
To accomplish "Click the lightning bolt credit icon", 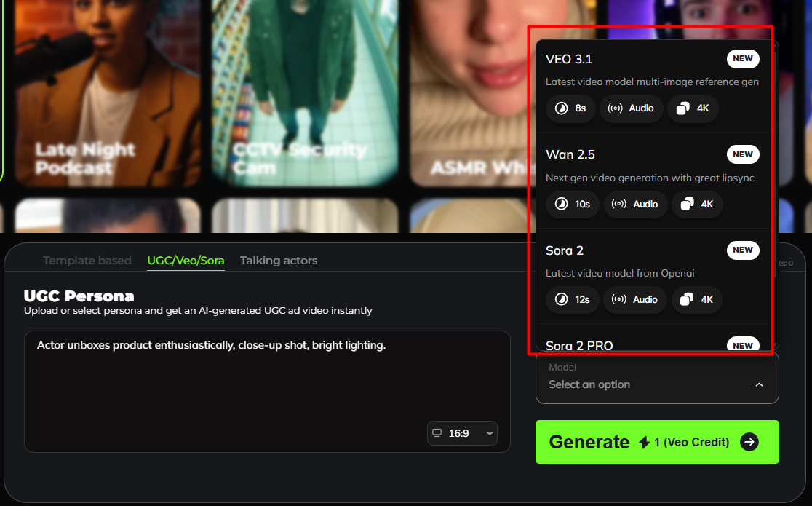I will click(x=644, y=442).
